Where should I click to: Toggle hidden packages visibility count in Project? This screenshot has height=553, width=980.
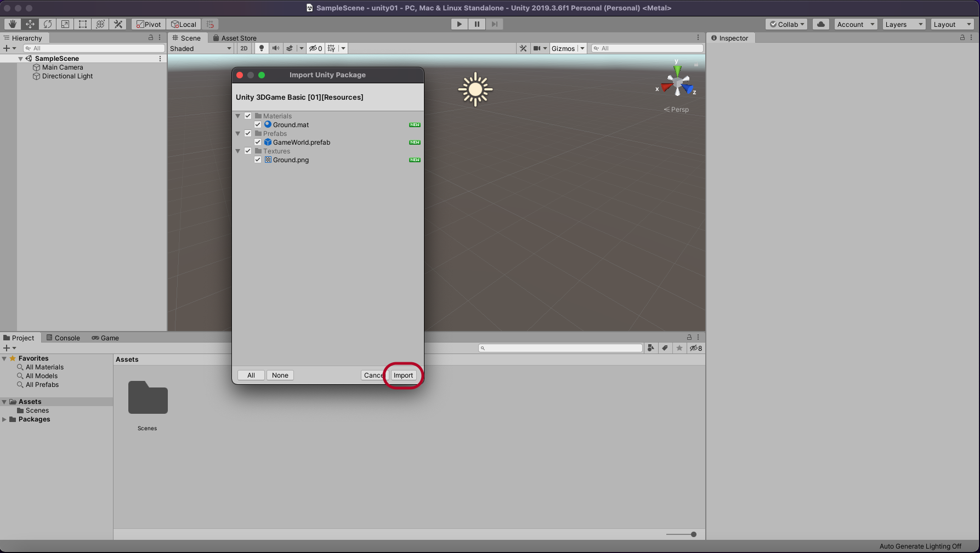click(x=696, y=348)
